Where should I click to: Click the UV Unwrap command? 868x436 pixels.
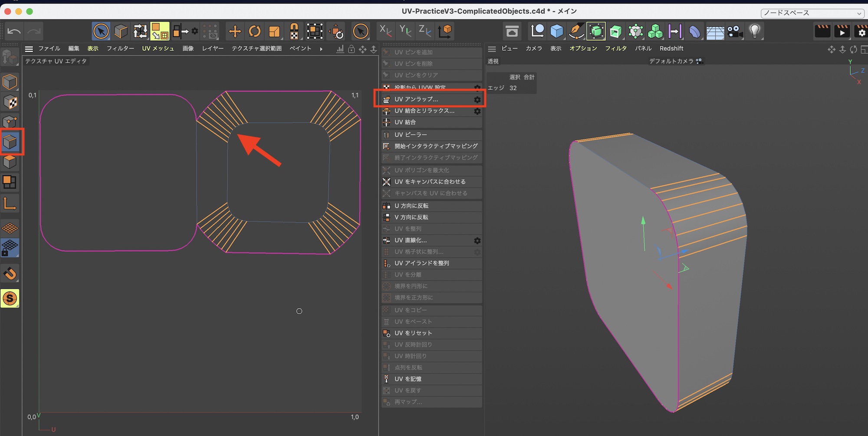point(416,99)
